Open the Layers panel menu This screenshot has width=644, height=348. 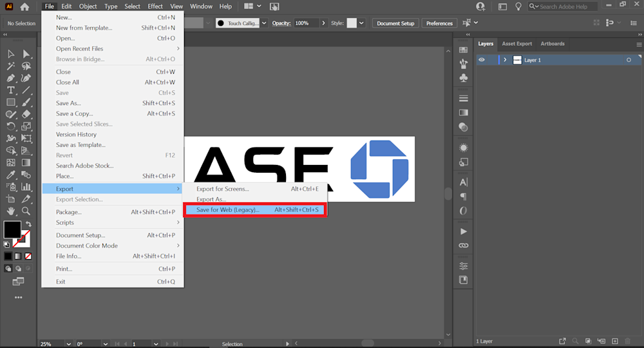coord(639,44)
